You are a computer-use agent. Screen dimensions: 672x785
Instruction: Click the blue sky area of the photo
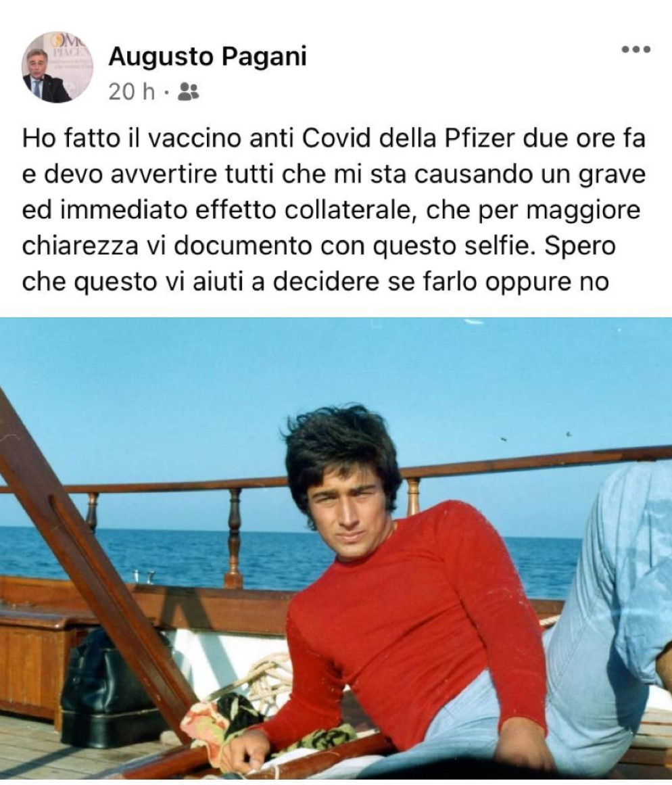[200, 391]
